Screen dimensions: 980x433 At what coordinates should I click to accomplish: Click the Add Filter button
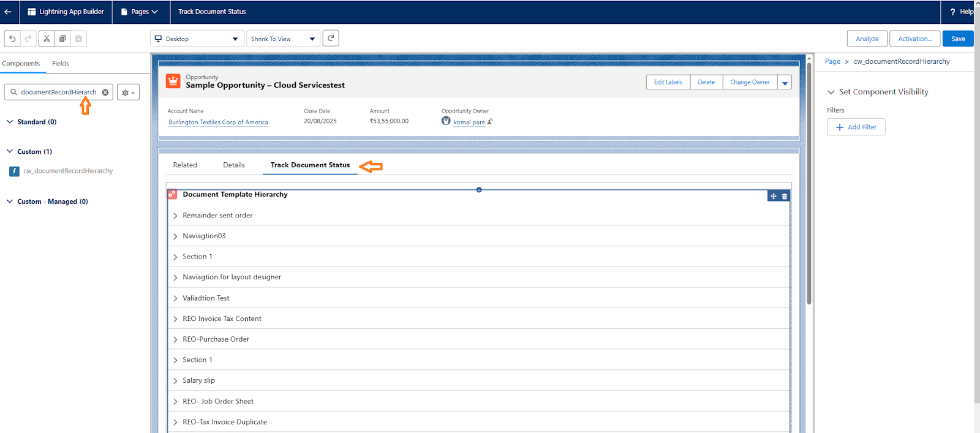pyautogui.click(x=856, y=127)
